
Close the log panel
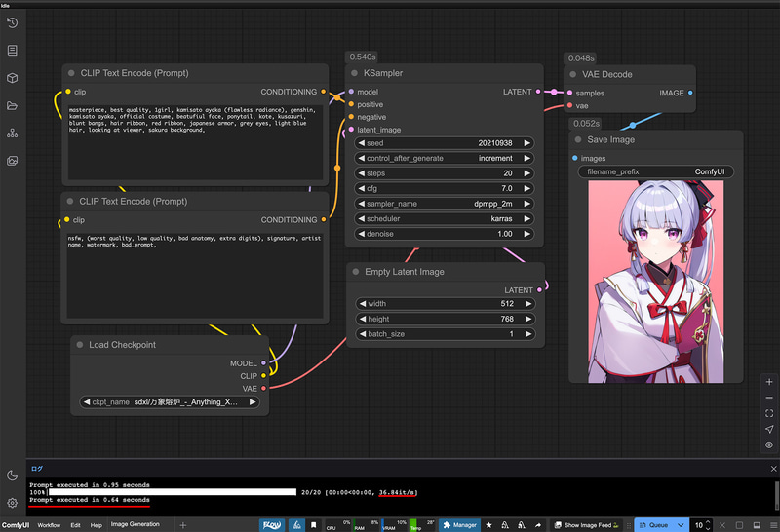773,469
